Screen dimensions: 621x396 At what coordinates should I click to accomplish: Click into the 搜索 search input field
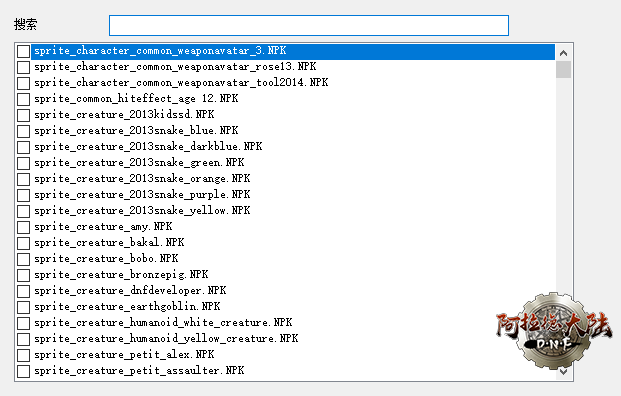[x=309, y=25]
